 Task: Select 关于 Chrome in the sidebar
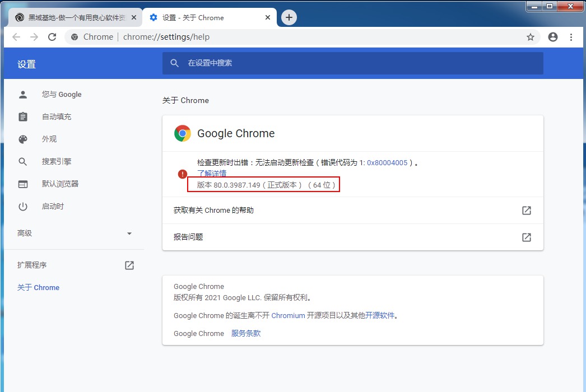(38, 287)
